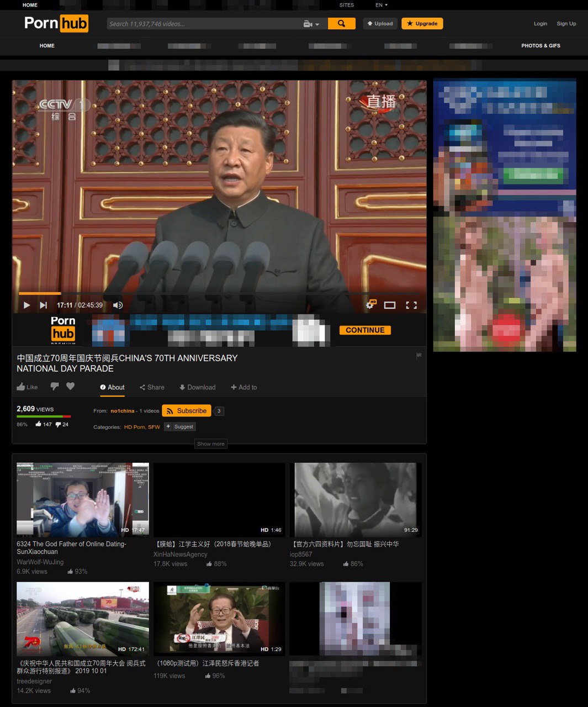Like the video with thumbs up
Screen dimensions: 588x707
click(27, 387)
